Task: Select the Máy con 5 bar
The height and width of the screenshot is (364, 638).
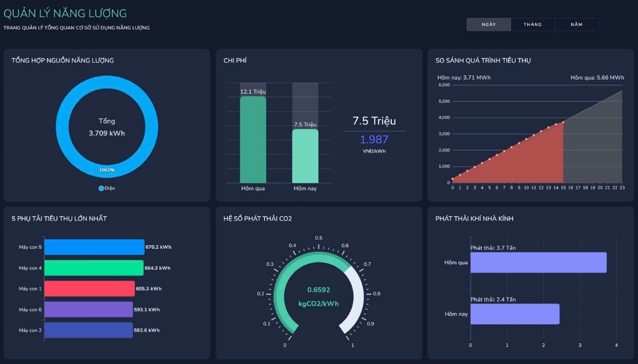Action: [x=94, y=247]
